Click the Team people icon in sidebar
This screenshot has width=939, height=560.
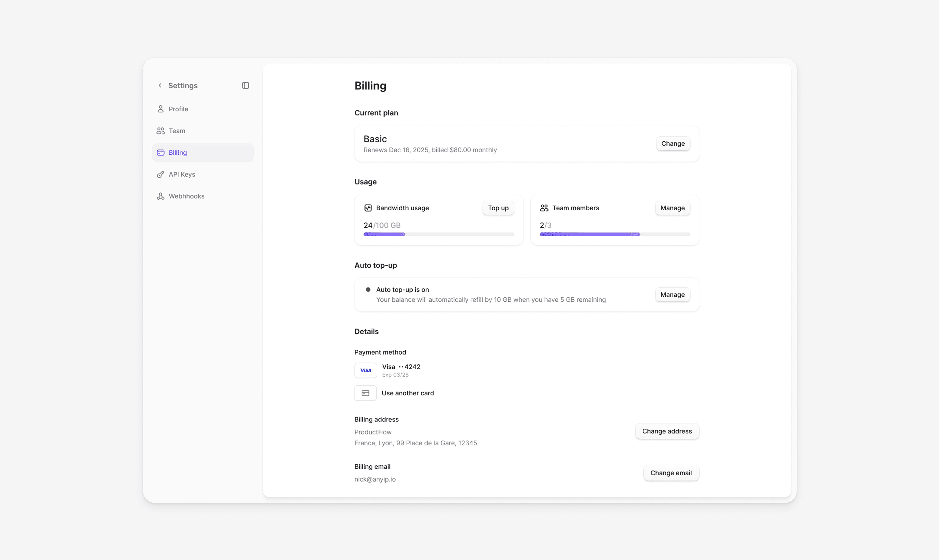coord(160,131)
